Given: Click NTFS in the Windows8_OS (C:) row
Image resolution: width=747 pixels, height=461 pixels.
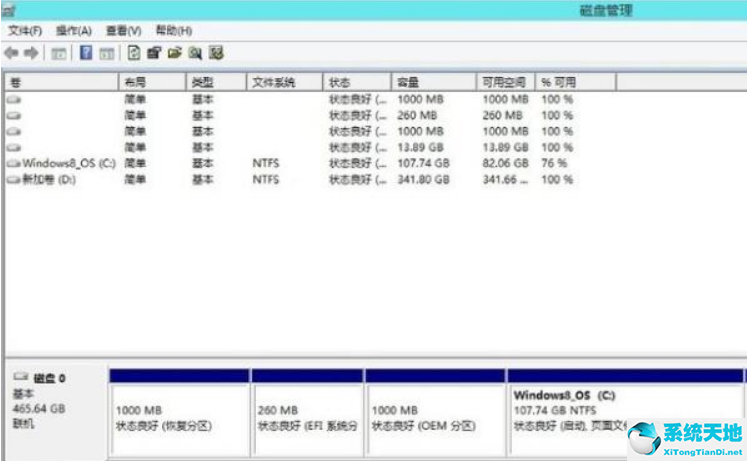Looking at the screenshot, I should 266,163.
